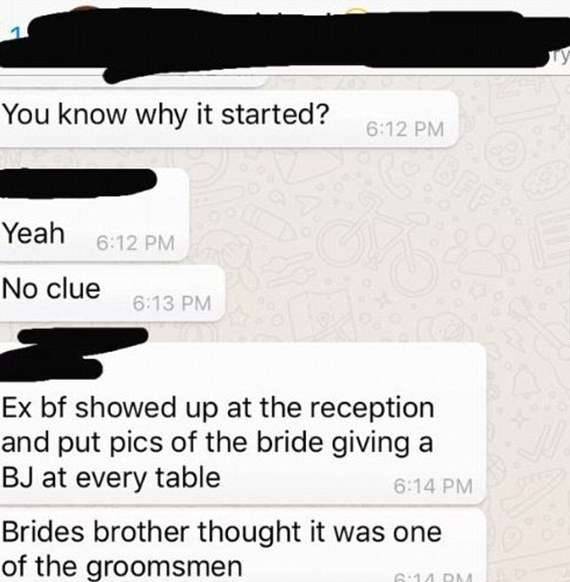Tap the 6:12 PM timestamp on first message
570x582 pixels.
(405, 129)
